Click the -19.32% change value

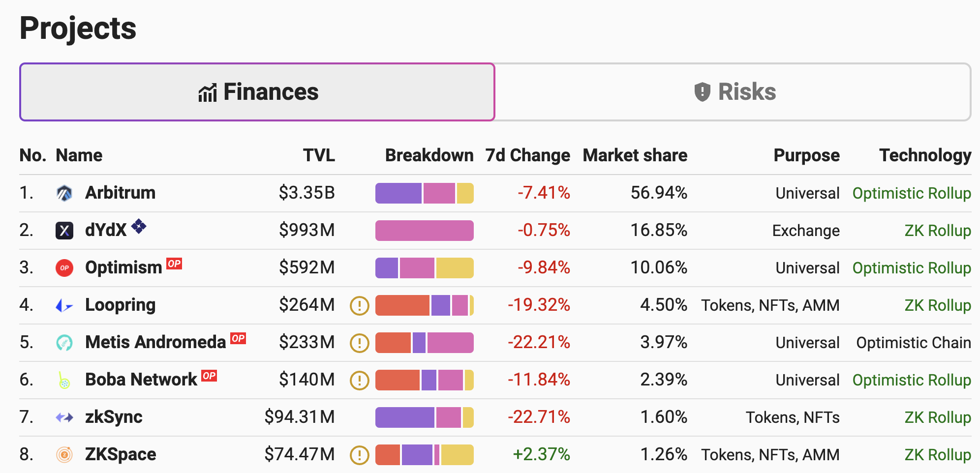coord(539,305)
